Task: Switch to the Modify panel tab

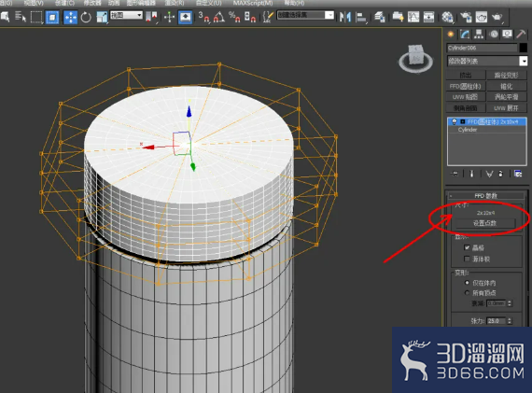Action: coord(465,35)
